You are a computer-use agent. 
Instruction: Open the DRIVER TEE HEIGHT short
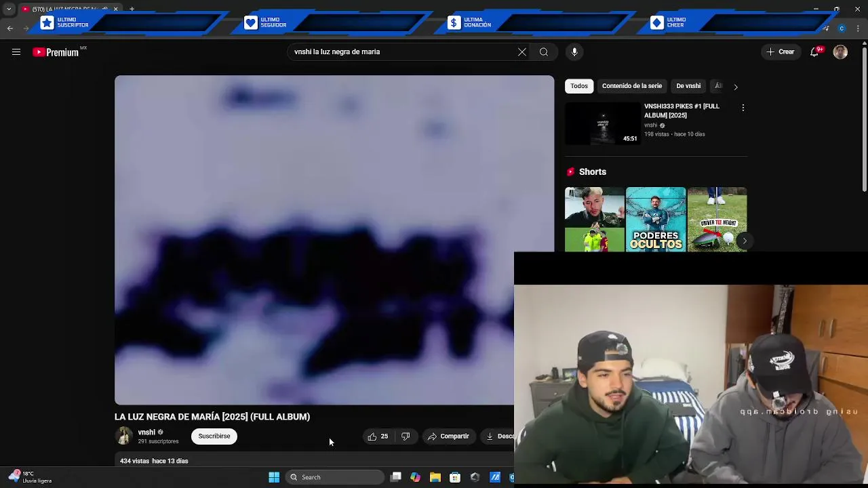[717, 220]
